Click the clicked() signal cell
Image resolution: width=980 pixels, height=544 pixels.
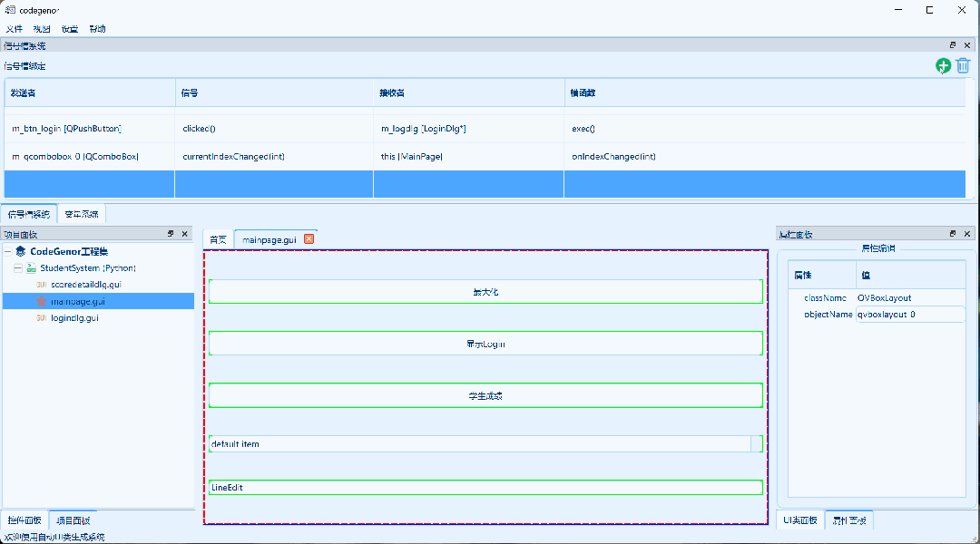pos(274,129)
